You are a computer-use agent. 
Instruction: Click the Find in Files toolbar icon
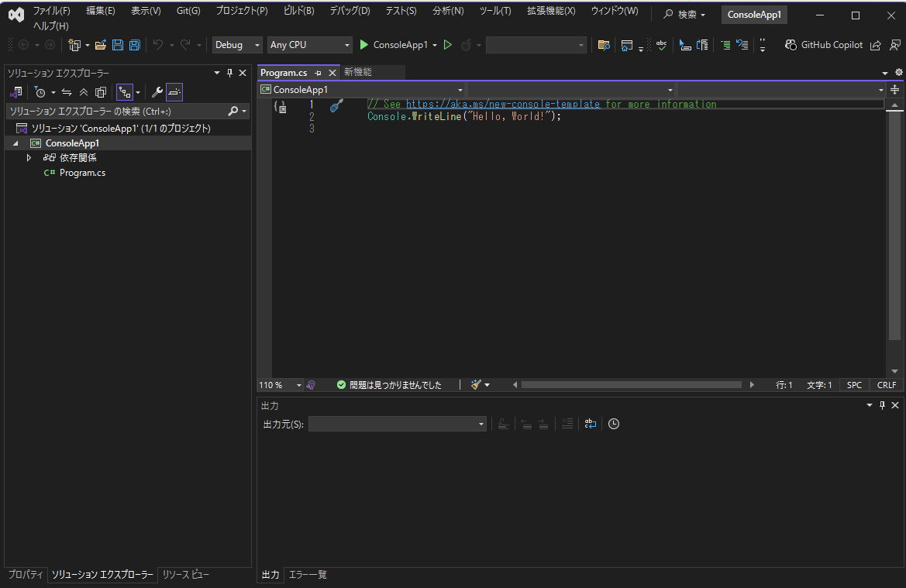tap(604, 45)
